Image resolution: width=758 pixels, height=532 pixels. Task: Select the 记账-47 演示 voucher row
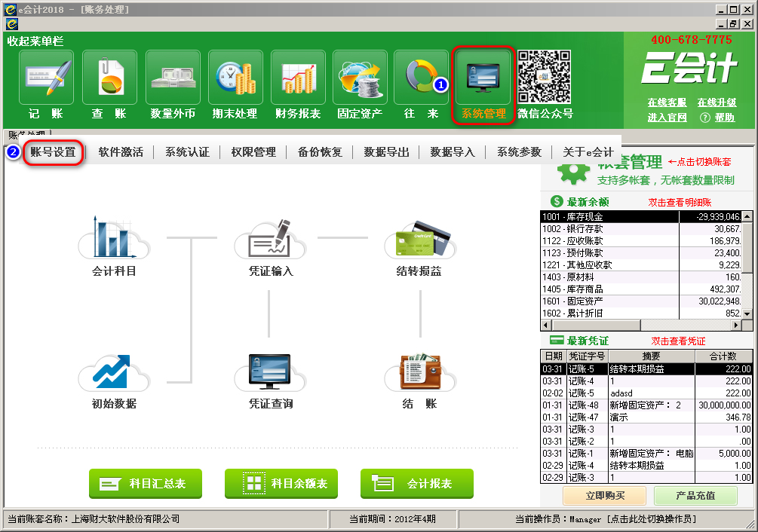point(646,417)
